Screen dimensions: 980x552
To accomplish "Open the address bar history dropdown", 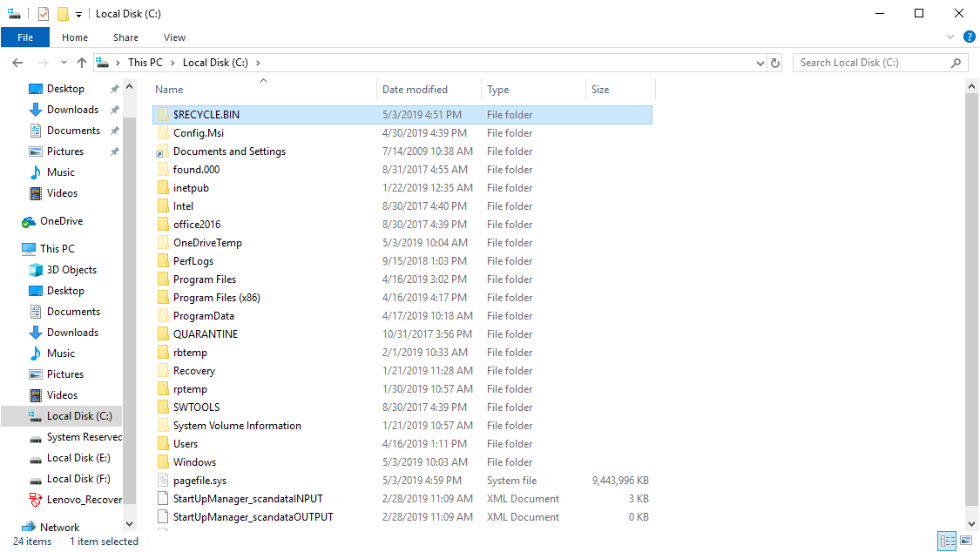I will pos(760,63).
